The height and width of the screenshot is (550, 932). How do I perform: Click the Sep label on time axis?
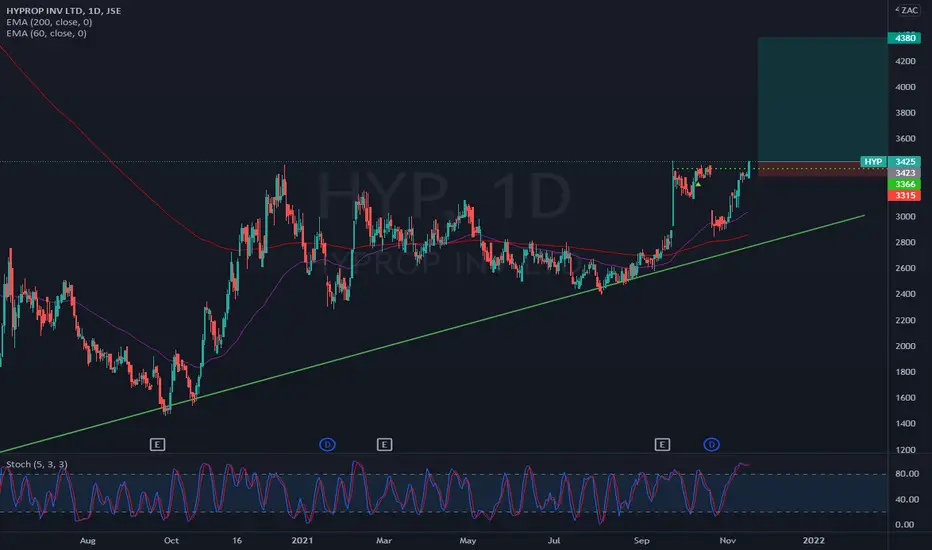point(641,540)
